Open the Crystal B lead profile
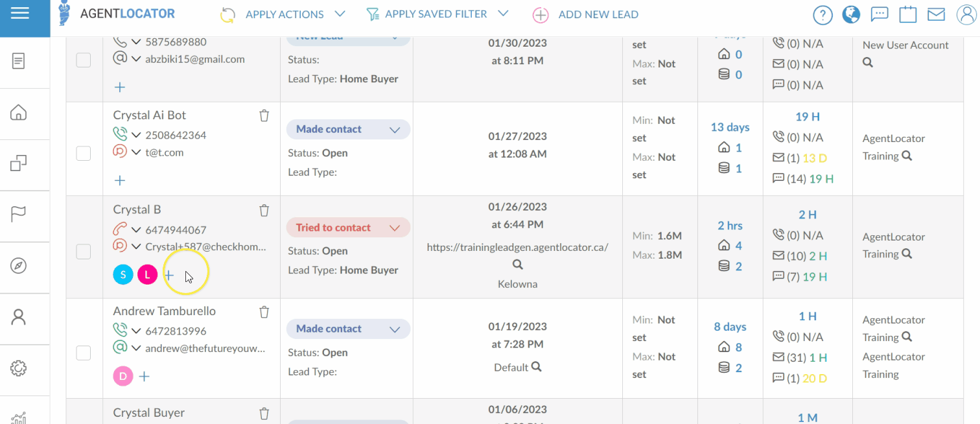The image size is (980, 424). point(137,209)
